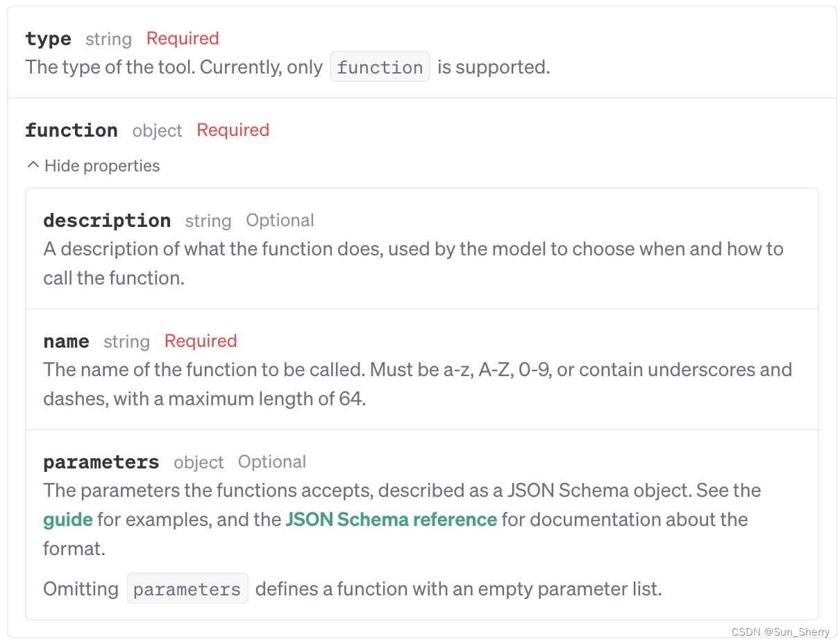The image size is (840, 644).
Task: Select the function property heading
Action: [72, 130]
